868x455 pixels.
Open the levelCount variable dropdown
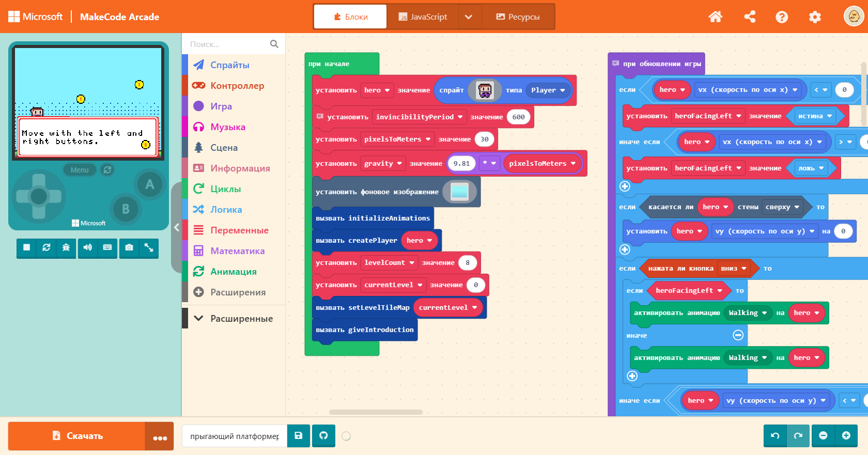[x=389, y=262]
